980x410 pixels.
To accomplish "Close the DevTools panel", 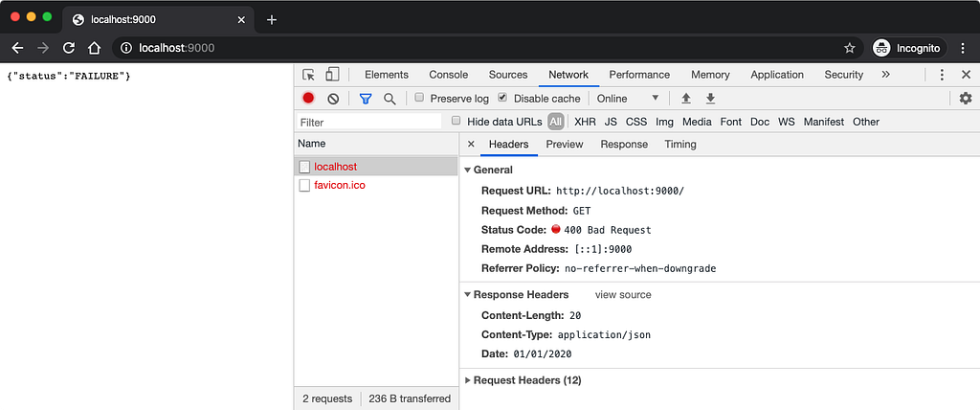I will point(966,75).
